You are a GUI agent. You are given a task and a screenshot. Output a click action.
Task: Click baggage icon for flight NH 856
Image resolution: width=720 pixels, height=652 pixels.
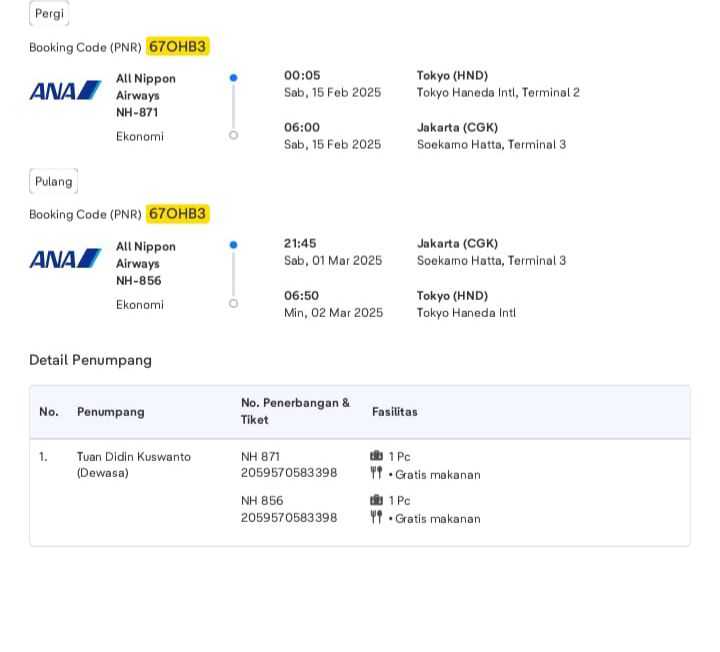pyautogui.click(x=377, y=500)
